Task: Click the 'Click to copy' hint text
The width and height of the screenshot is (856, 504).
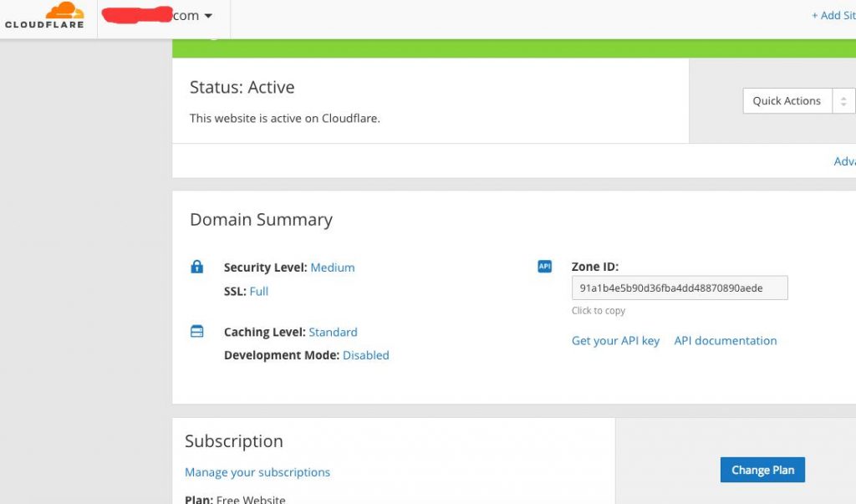Action: [599, 311]
